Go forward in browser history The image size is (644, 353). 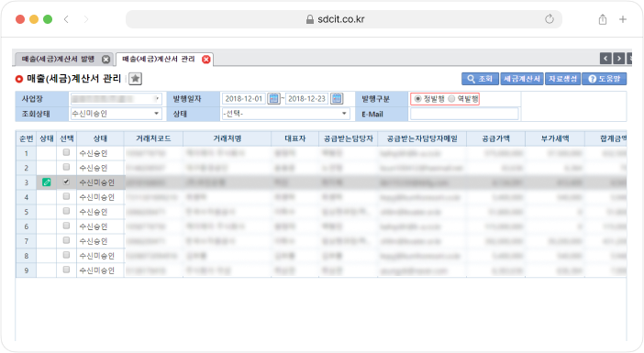click(86, 19)
